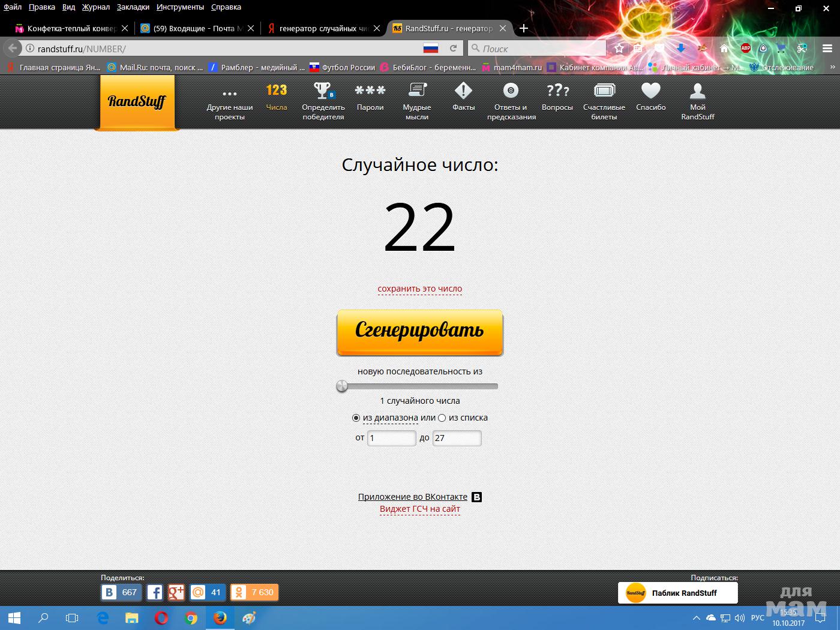Click the heart 'Спасибо' icon
Viewport: 840px width, 630px height.
coord(650,91)
